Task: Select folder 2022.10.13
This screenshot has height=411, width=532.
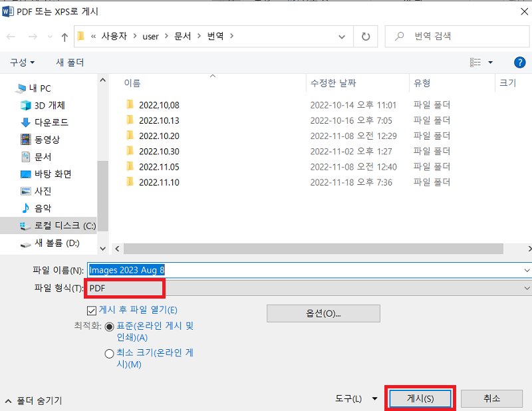Action: click(x=159, y=121)
